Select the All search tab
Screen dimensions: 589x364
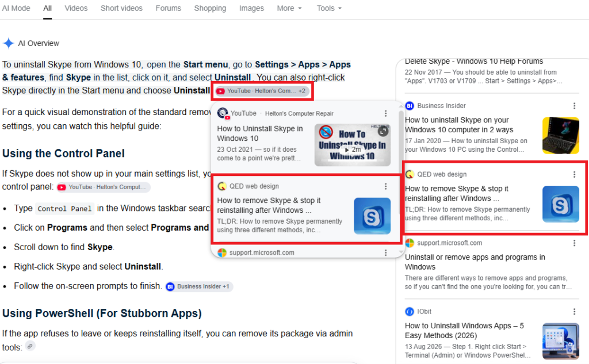click(47, 8)
